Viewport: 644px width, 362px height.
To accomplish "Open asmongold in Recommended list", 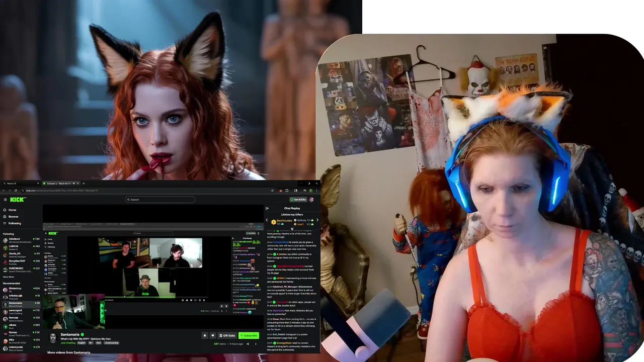I will [21, 311].
